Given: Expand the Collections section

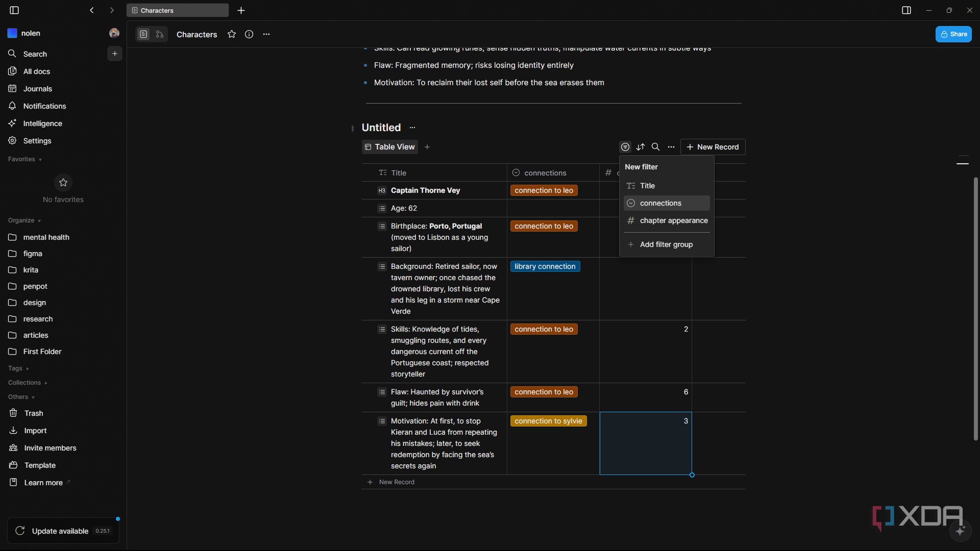Looking at the screenshot, I should pyautogui.click(x=28, y=383).
